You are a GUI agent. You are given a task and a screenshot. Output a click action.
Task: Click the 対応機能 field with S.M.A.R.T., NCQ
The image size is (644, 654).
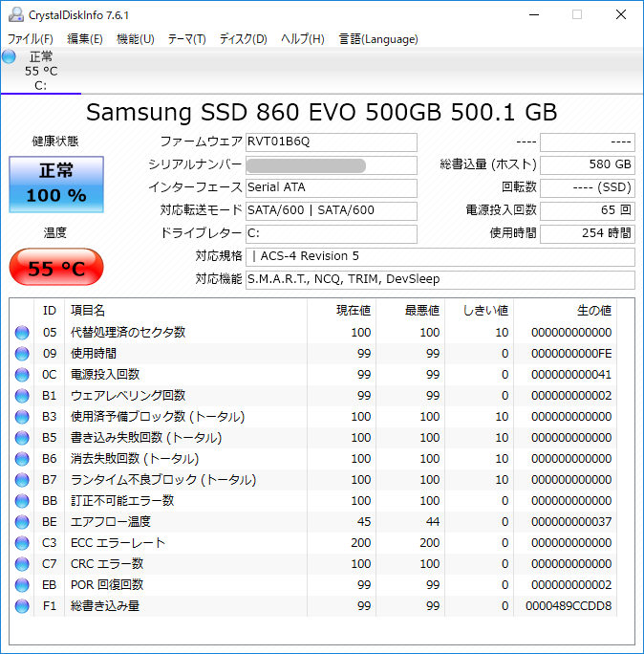(440, 280)
